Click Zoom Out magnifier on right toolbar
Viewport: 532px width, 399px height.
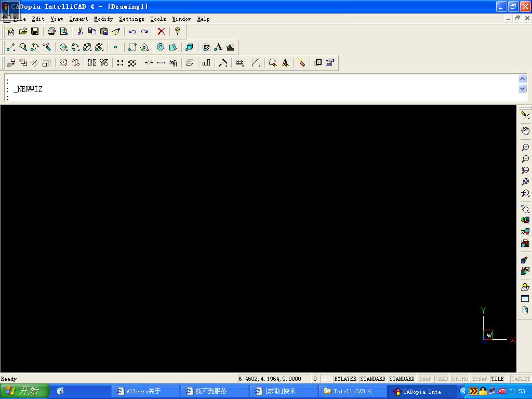525,159
